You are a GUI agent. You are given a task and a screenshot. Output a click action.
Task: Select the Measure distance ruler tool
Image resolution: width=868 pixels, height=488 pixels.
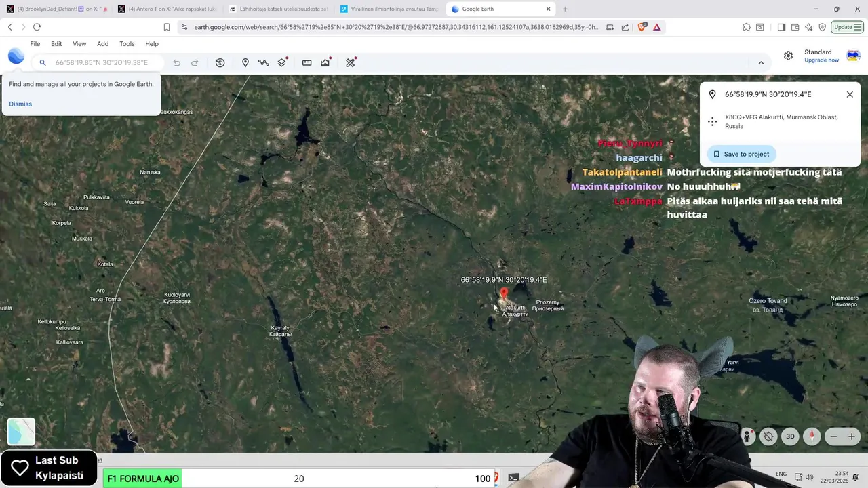coord(307,62)
